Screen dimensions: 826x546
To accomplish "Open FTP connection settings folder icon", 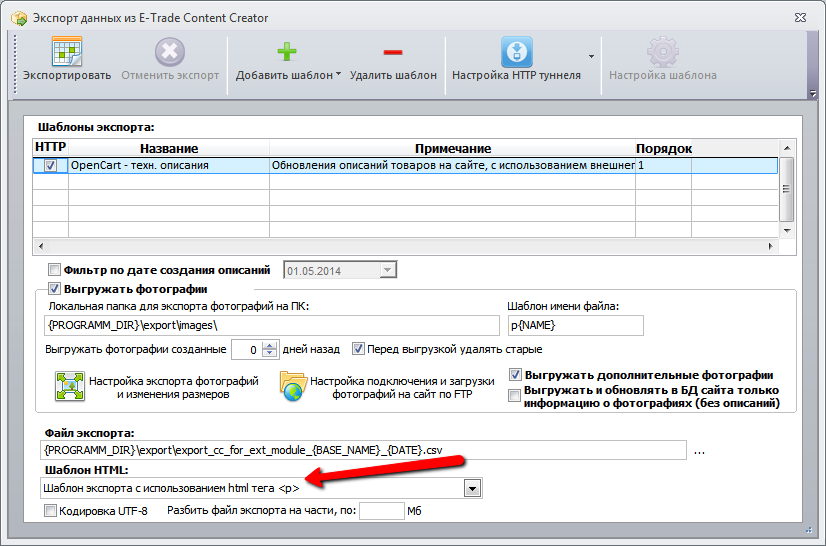I will [293, 386].
